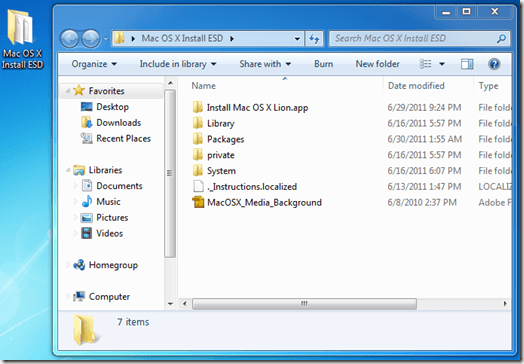This screenshot has width=524, height=364.
Task: Select the private folder icon
Action: (198, 155)
